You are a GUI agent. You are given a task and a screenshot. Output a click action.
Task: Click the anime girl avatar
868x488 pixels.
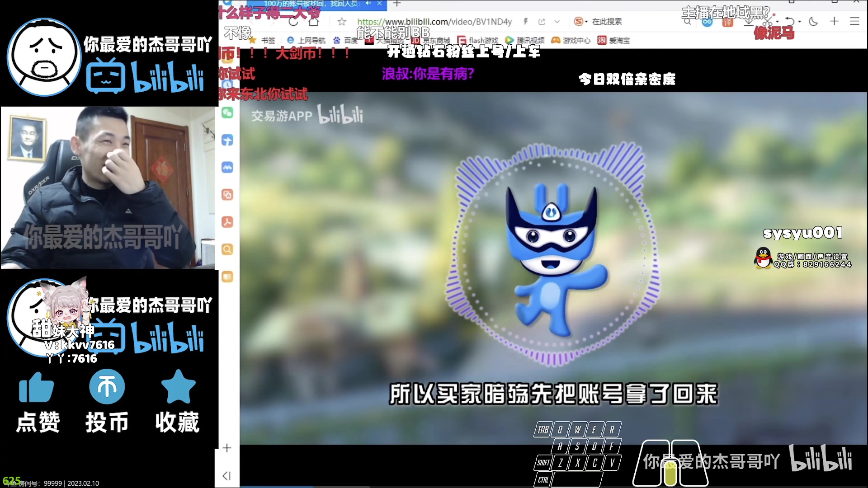click(67, 304)
